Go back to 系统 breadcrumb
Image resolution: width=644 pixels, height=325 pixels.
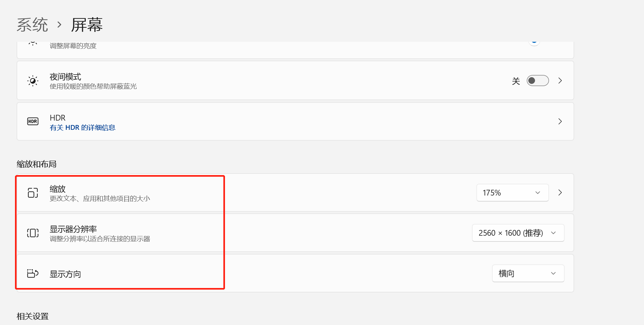pyautogui.click(x=32, y=25)
